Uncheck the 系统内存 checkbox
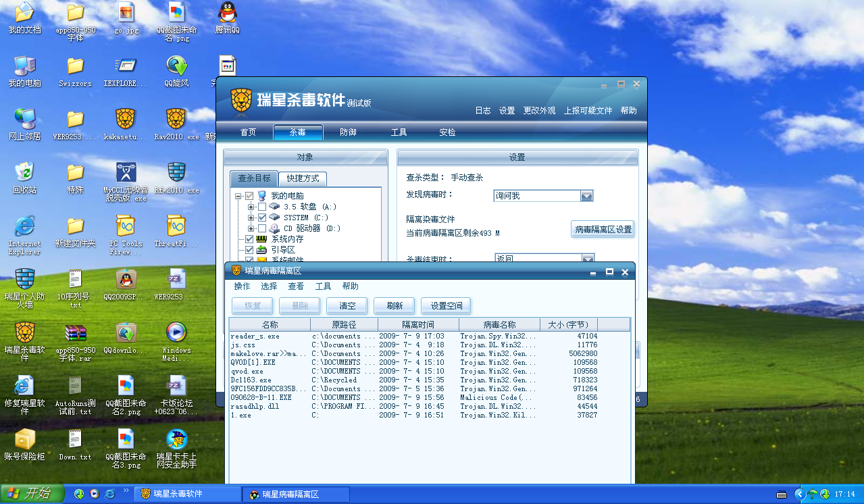The width and height of the screenshot is (864, 504). point(250,239)
